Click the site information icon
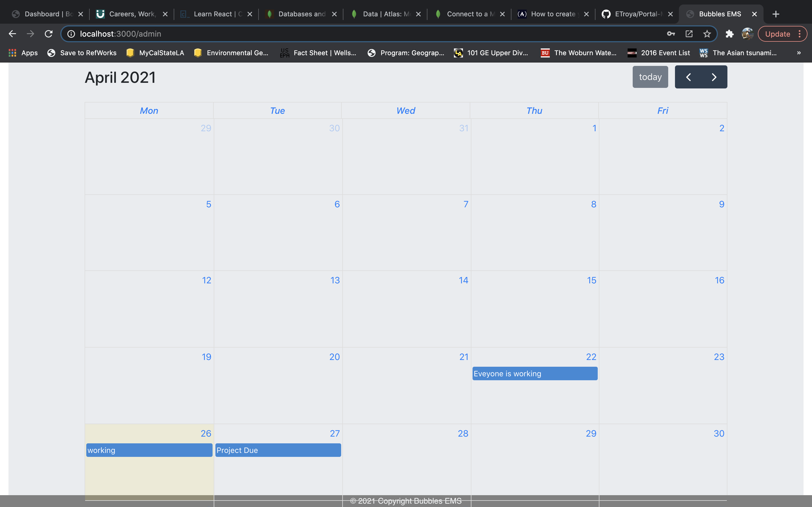Viewport: 812px width, 507px height. [71, 34]
